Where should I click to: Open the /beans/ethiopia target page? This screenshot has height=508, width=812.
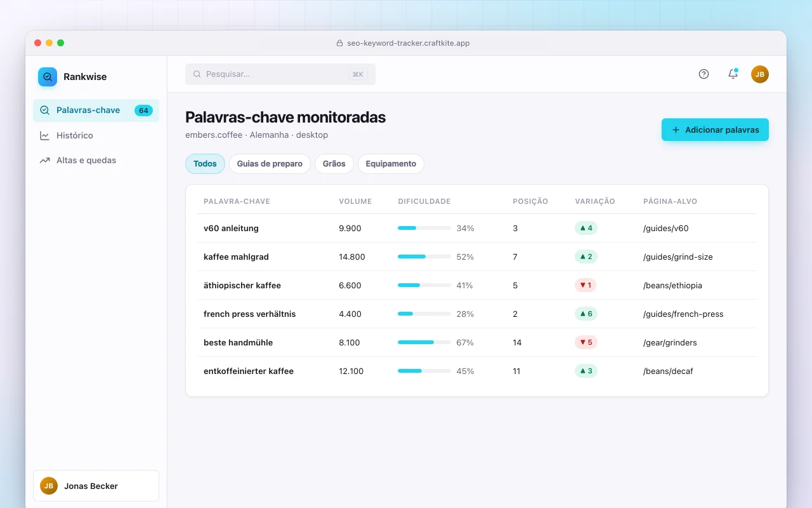click(672, 285)
